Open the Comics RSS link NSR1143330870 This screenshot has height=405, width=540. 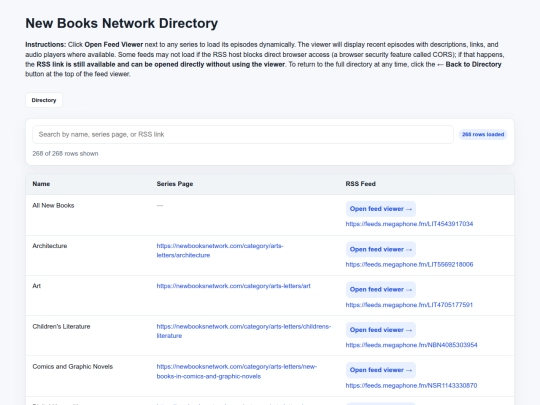tap(411, 385)
